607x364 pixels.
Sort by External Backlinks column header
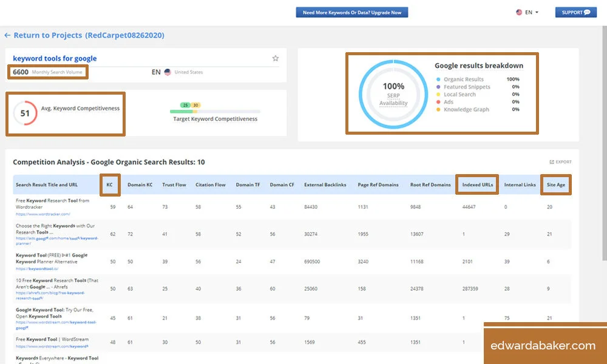tap(325, 184)
